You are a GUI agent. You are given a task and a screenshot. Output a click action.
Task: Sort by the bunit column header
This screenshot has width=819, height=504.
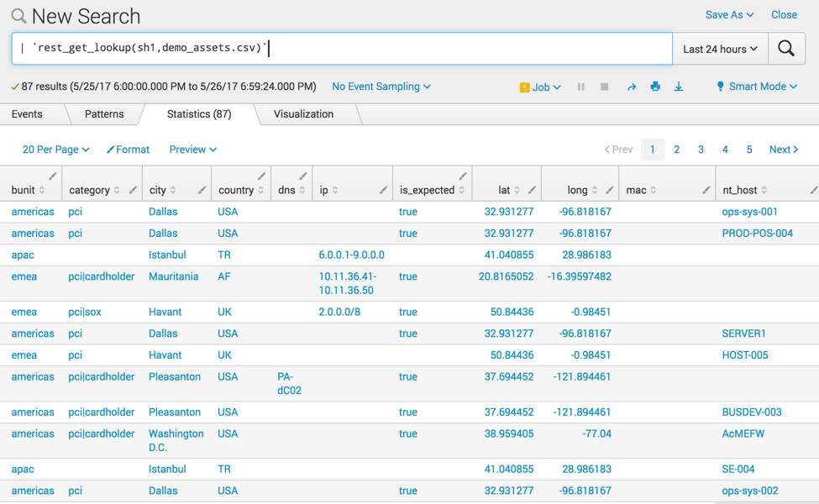click(x=28, y=190)
